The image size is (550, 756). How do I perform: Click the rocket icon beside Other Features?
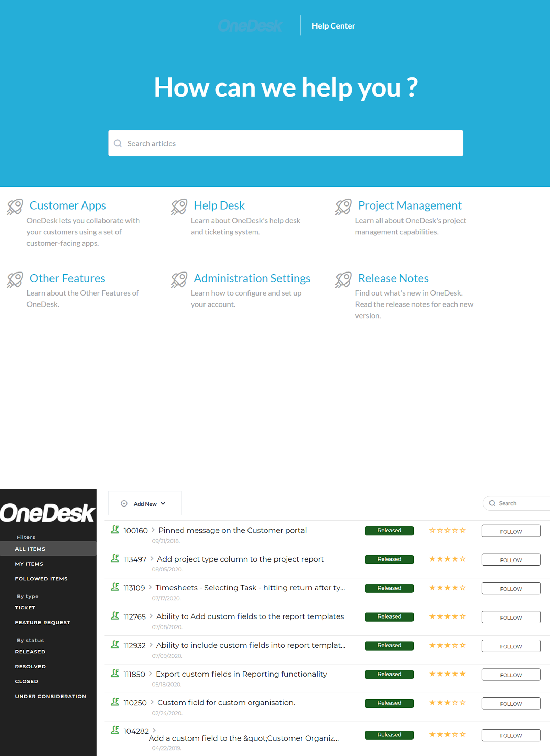15,279
